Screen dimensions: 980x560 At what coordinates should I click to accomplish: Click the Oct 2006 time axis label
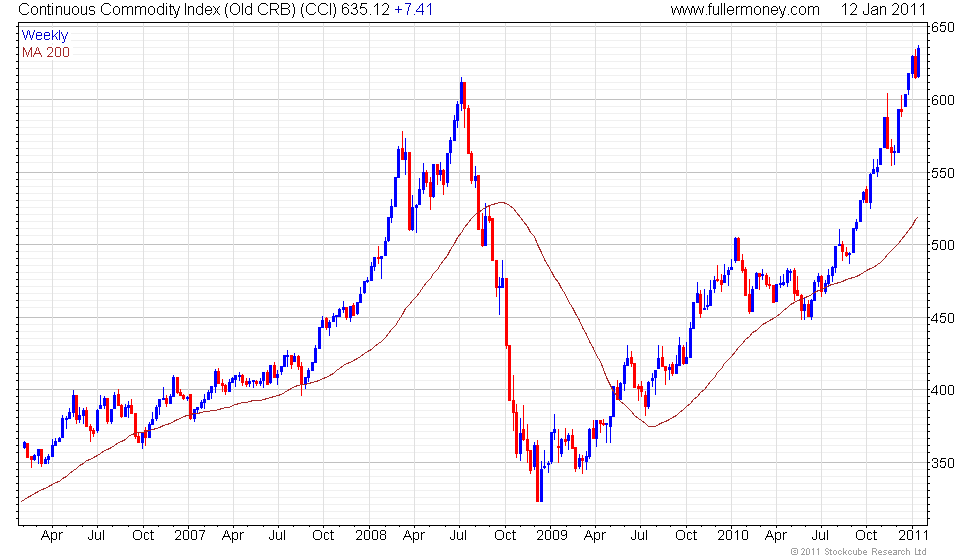pyautogui.click(x=143, y=536)
